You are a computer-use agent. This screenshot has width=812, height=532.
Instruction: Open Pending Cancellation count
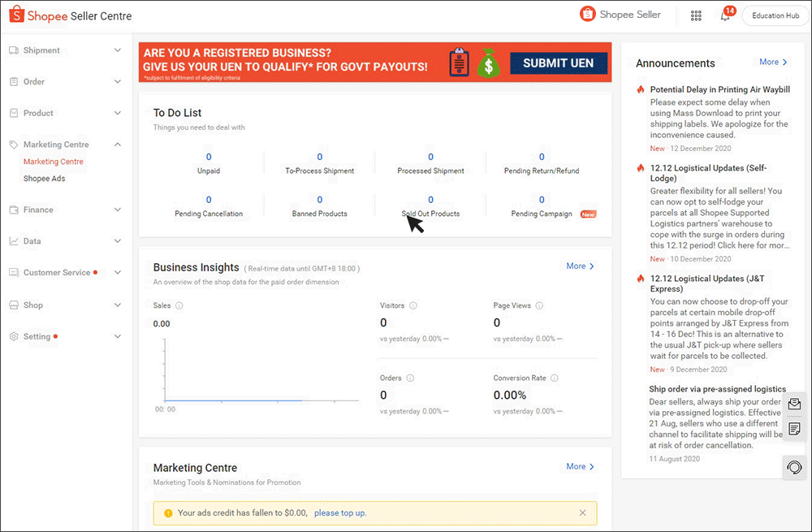point(209,200)
